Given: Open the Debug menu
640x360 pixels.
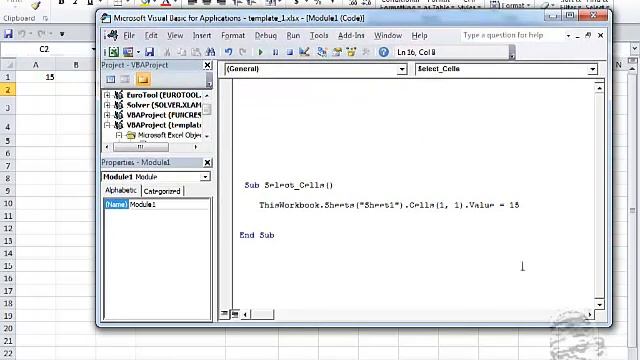Looking at the screenshot, I should [266, 36].
